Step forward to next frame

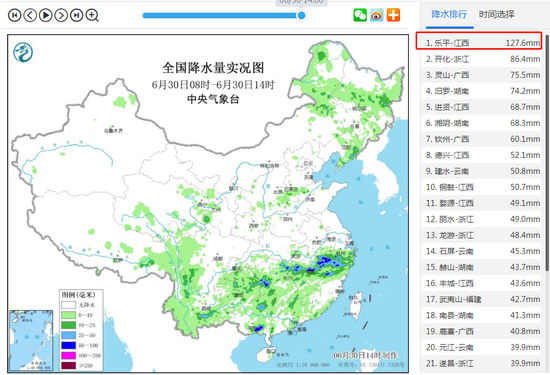(x=61, y=15)
